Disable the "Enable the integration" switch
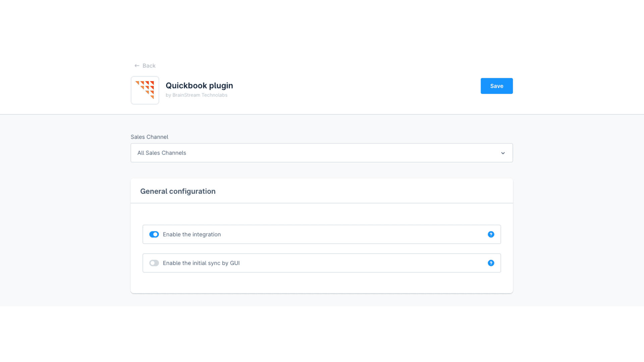 pyautogui.click(x=154, y=234)
